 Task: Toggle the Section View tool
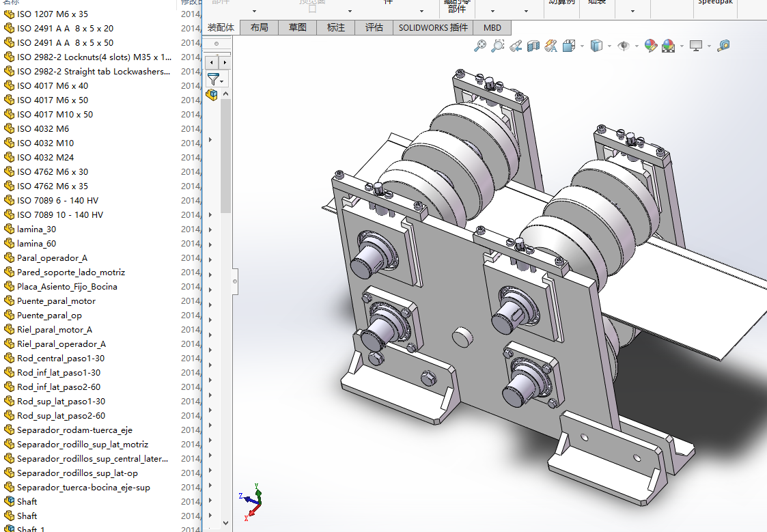pos(533,46)
